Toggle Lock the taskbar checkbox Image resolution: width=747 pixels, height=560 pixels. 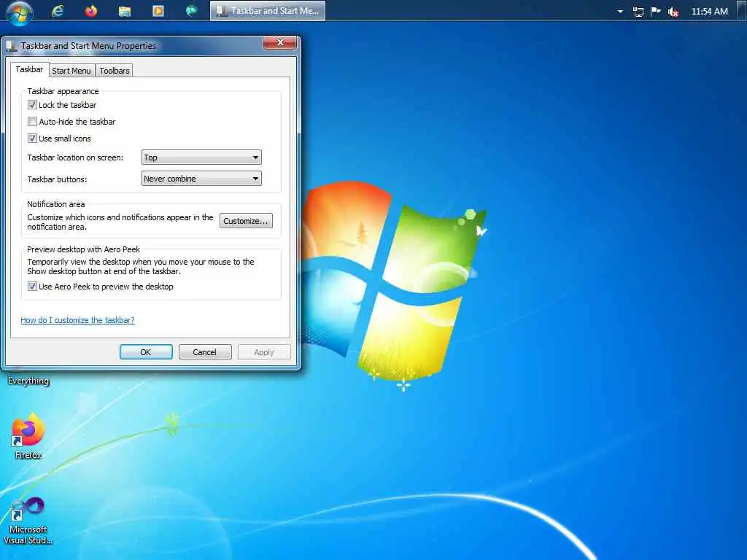click(x=32, y=105)
